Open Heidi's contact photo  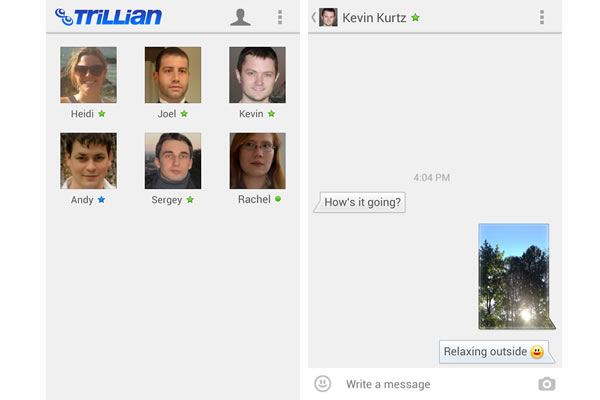[x=88, y=75]
